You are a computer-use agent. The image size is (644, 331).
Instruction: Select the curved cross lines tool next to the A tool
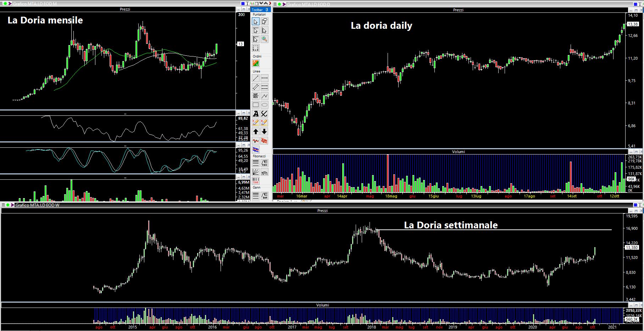pos(265,114)
